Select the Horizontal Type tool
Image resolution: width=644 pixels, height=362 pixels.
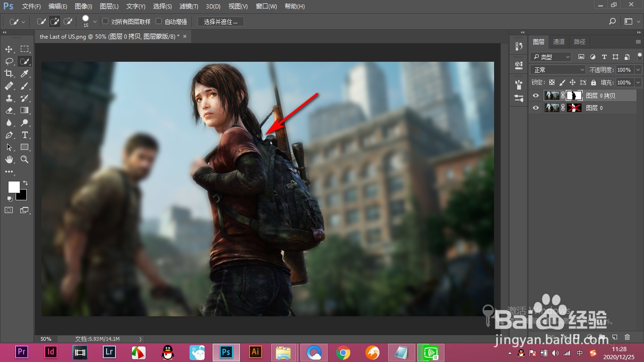click(x=25, y=135)
